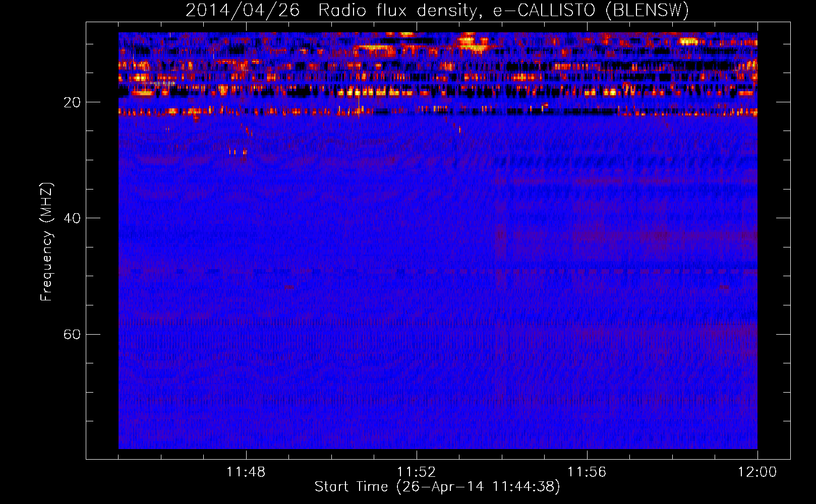Click the '11:52' time axis label

click(x=417, y=472)
